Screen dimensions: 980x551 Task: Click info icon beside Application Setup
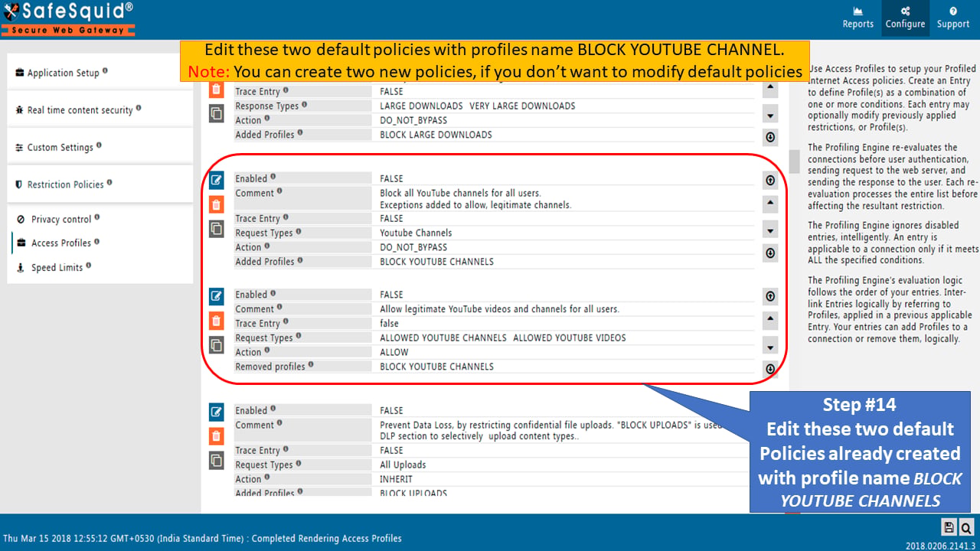tap(105, 71)
